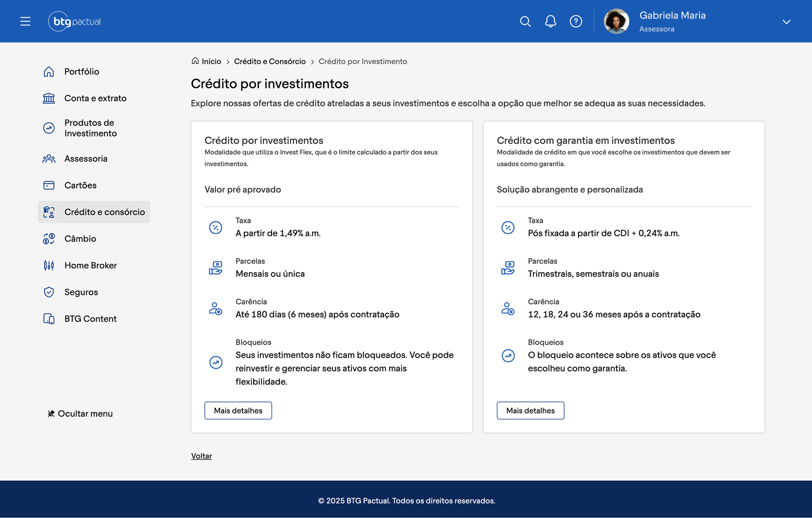This screenshot has width=812, height=518.
Task: Select the Câmbio currency icon
Action: point(49,238)
